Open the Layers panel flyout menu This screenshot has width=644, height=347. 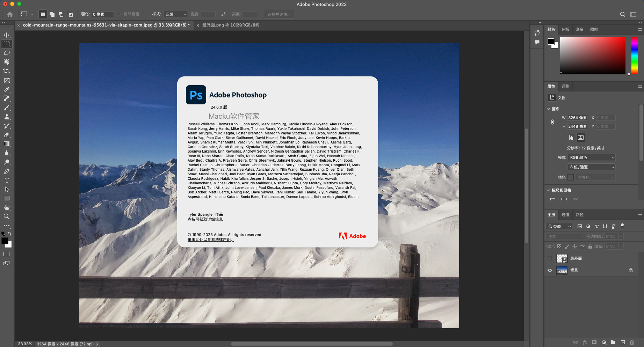[x=640, y=215]
